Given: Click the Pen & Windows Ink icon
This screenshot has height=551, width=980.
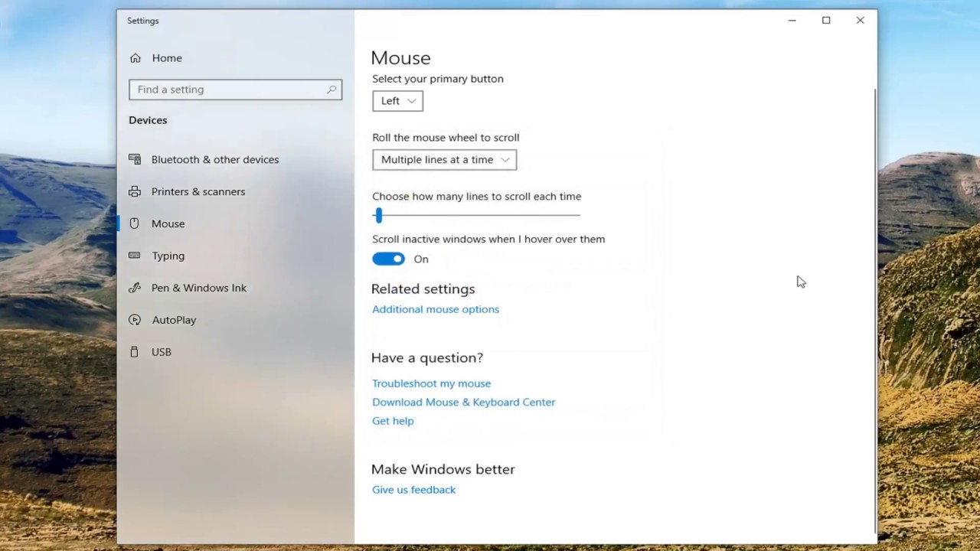Looking at the screenshot, I should coord(136,288).
